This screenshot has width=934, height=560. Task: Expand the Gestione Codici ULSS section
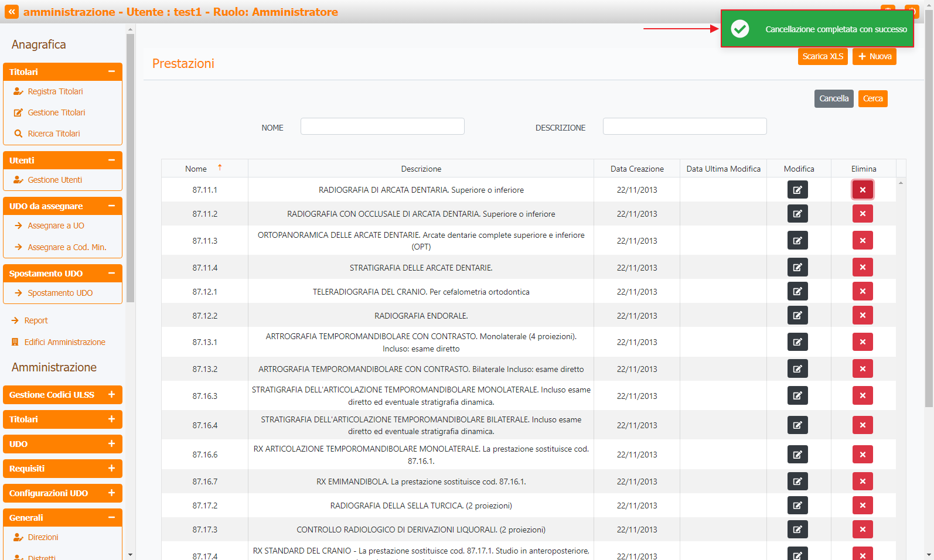tap(111, 395)
